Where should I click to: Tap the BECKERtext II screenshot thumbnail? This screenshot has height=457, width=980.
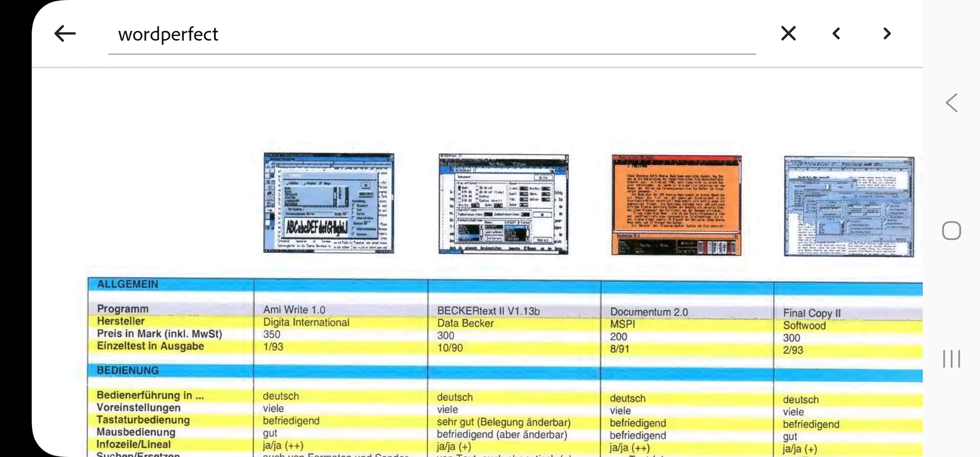point(503,204)
